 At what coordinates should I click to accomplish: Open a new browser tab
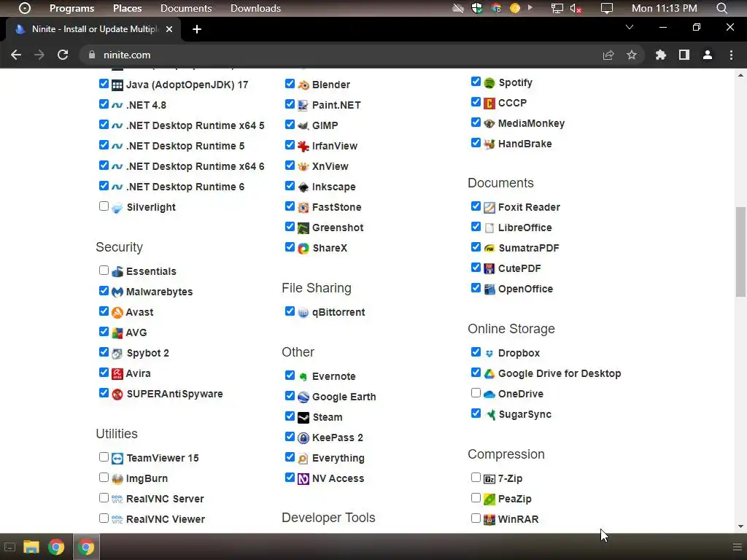coord(197,29)
